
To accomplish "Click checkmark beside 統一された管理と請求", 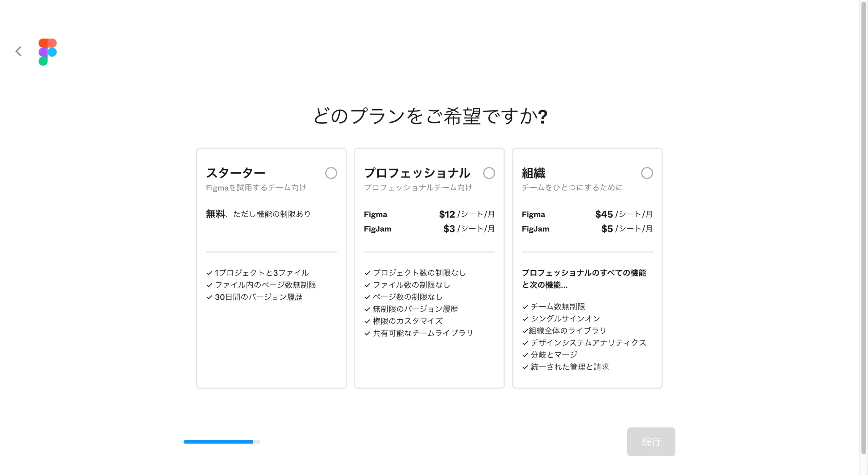I will coord(525,367).
